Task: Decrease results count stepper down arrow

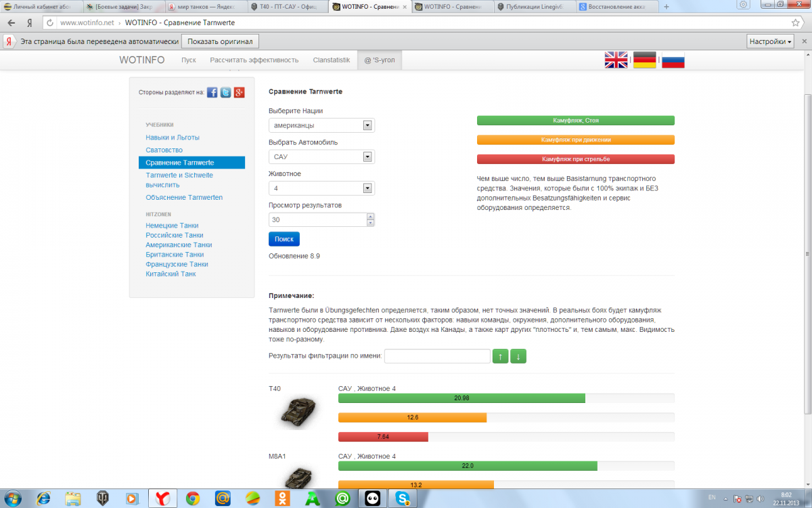Action: click(x=370, y=223)
